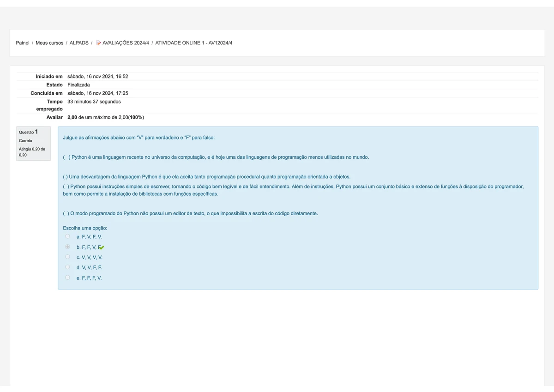Viewport: 554px width, 392px height.
Task: Click the grade '2,00 de um máximo de 2,00(100%)'
Action: click(106, 117)
